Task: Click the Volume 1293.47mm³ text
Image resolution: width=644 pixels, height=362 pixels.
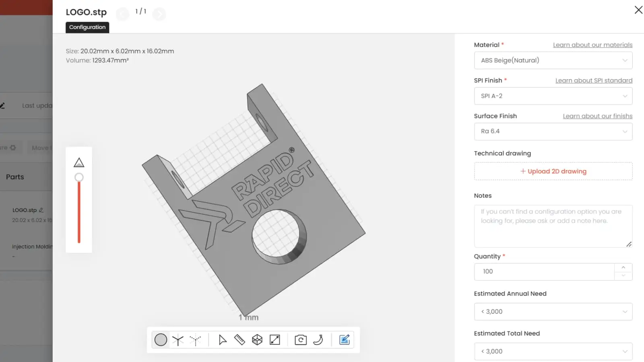Action: pos(97,60)
